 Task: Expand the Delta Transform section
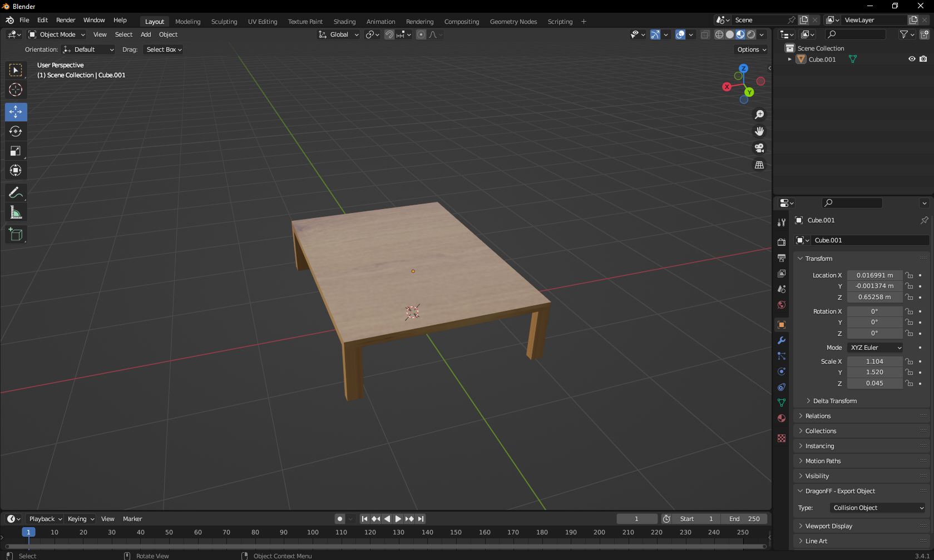[x=833, y=400]
